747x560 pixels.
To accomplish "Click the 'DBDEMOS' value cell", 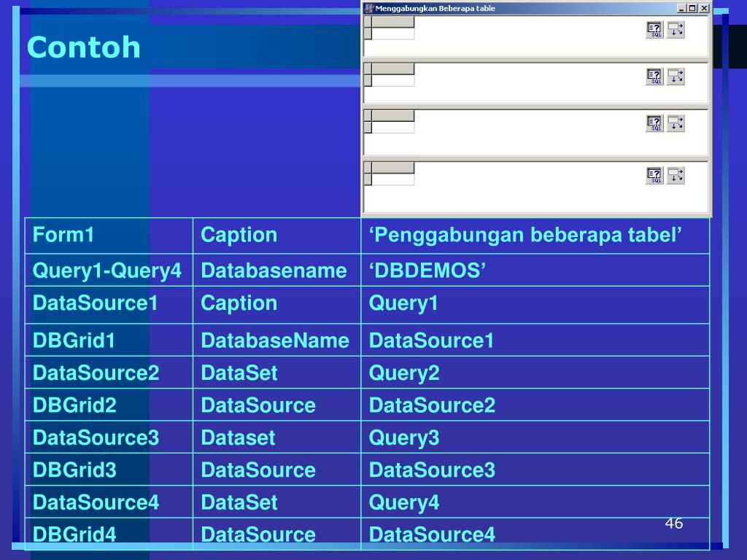I will (535, 270).
